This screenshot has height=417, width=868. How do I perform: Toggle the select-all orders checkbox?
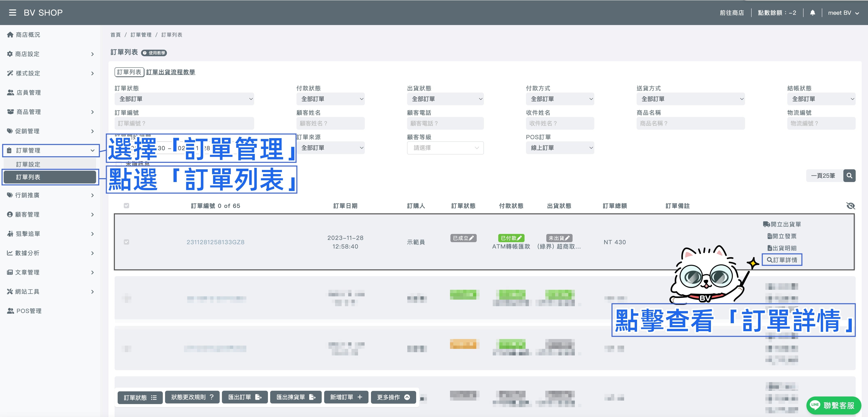click(x=126, y=206)
